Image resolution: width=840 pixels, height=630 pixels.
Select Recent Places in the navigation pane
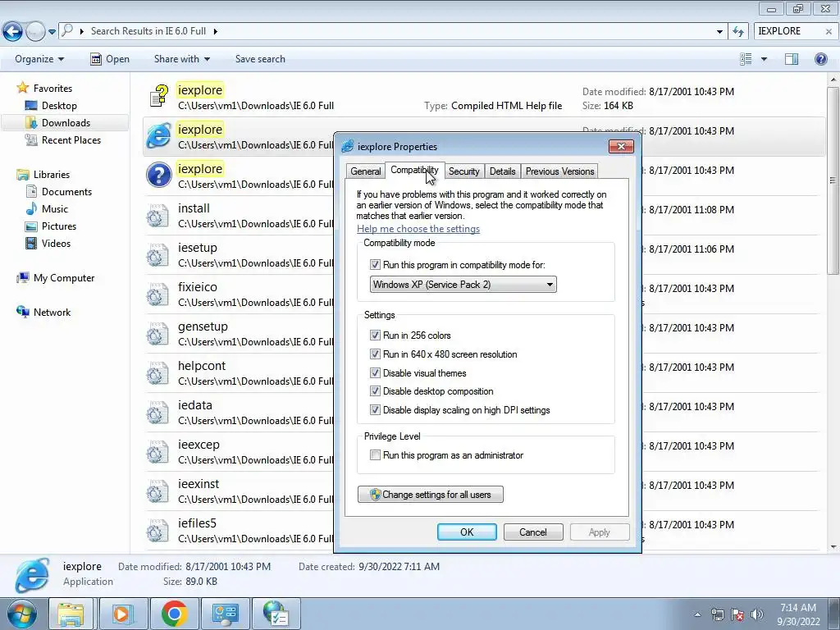71,139
